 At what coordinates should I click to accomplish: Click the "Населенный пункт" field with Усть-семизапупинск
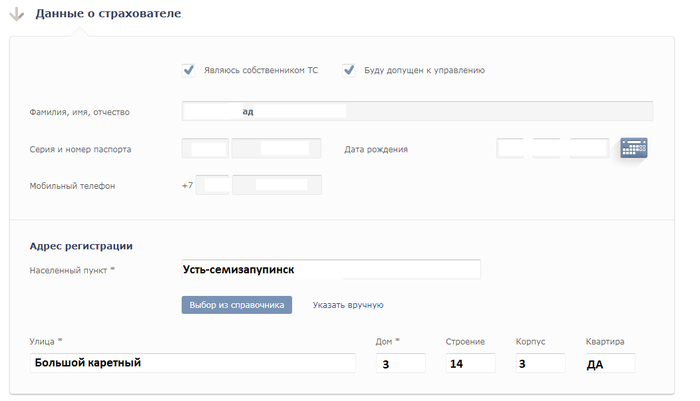(x=330, y=270)
